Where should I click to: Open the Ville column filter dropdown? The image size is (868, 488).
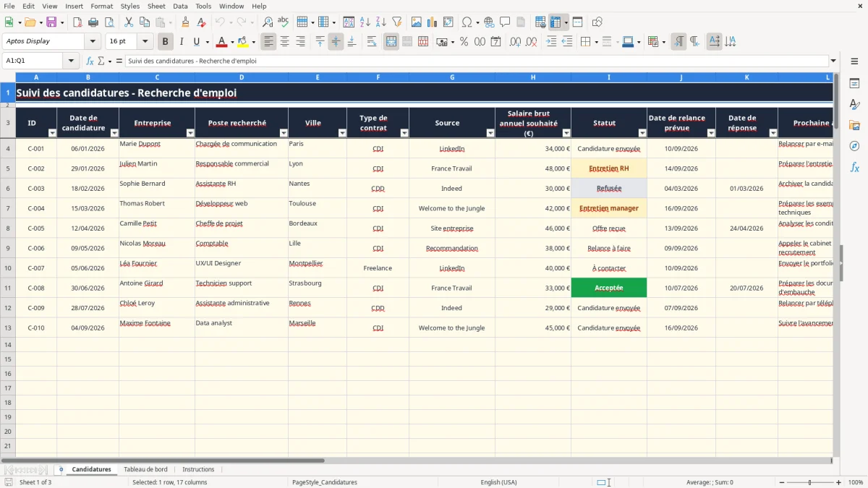pyautogui.click(x=342, y=133)
